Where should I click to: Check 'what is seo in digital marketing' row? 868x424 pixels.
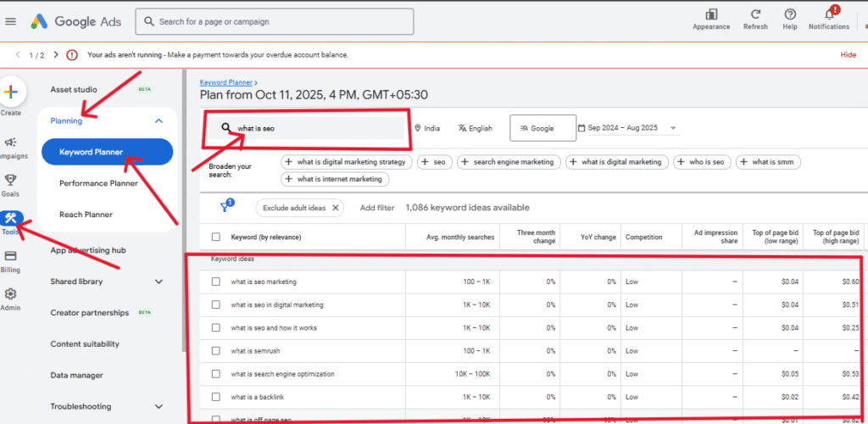tap(216, 304)
